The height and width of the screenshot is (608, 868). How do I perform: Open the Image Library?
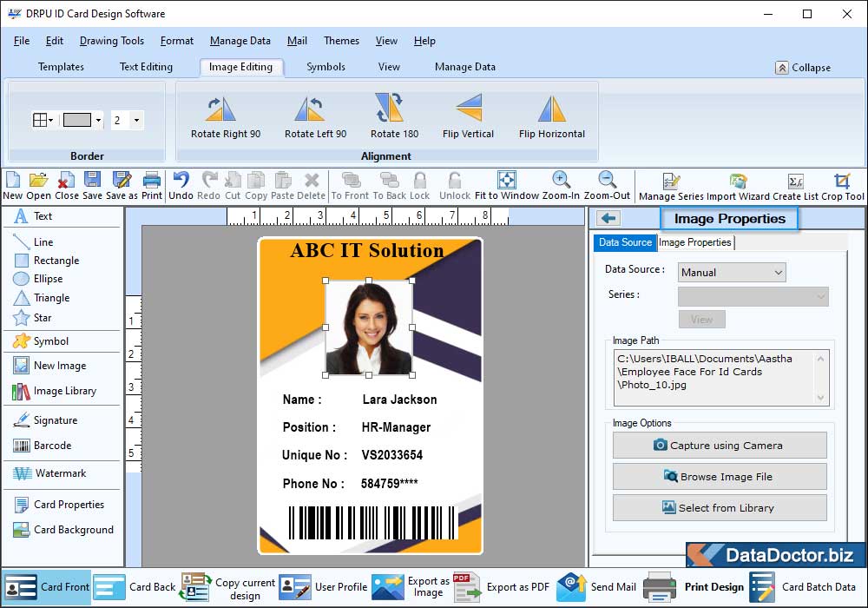tap(54, 391)
